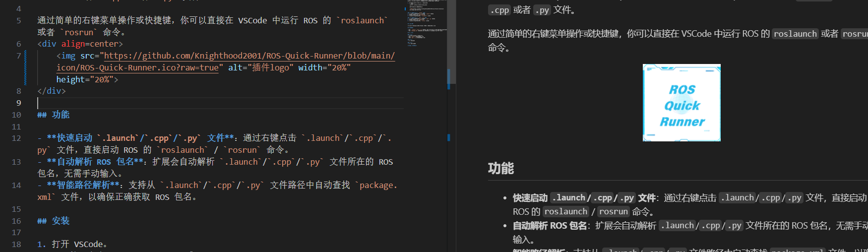Screen dimensions: 868x252
Task: Click the editor minimap overview
Action: point(427,25)
